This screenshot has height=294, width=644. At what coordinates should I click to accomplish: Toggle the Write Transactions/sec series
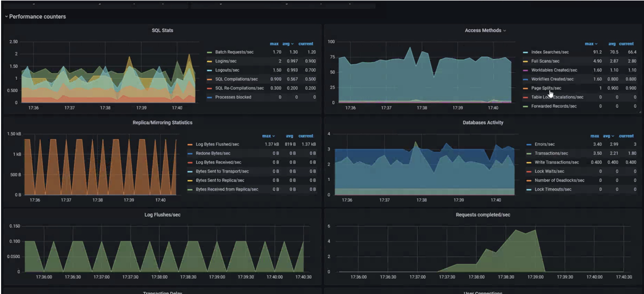[x=557, y=162]
